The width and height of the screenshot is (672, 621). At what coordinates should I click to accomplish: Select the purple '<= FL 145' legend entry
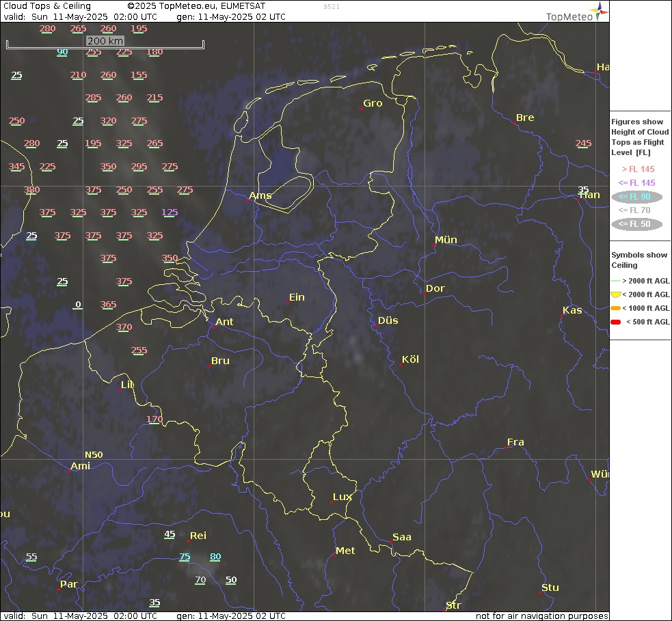637,183
